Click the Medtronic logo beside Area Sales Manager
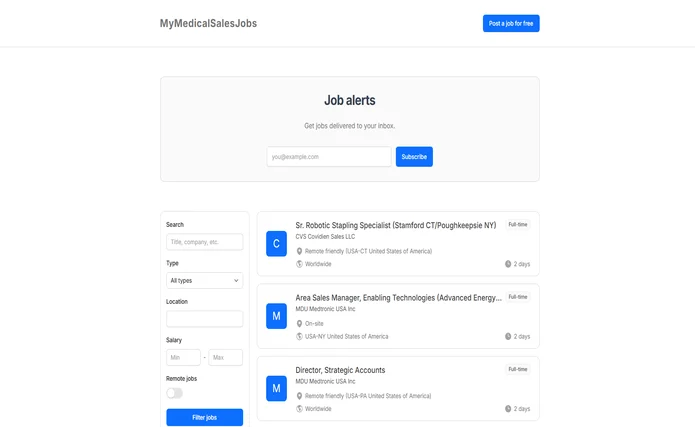 [276, 316]
